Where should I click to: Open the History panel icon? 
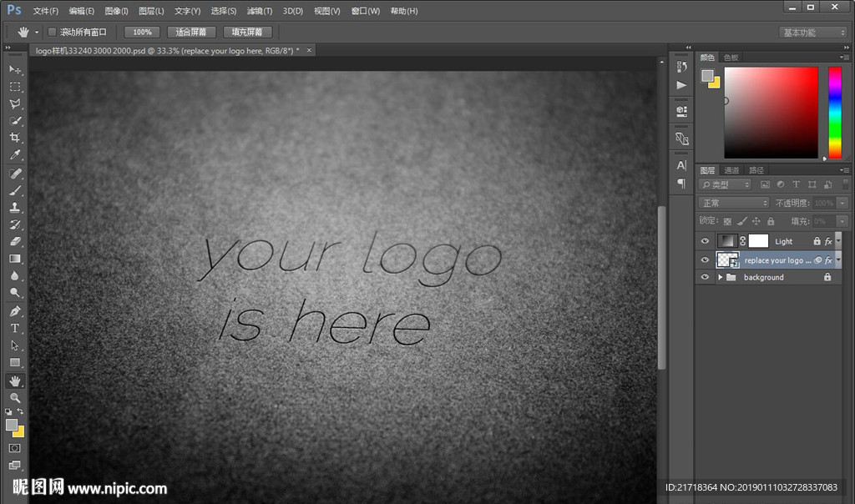pyautogui.click(x=681, y=67)
